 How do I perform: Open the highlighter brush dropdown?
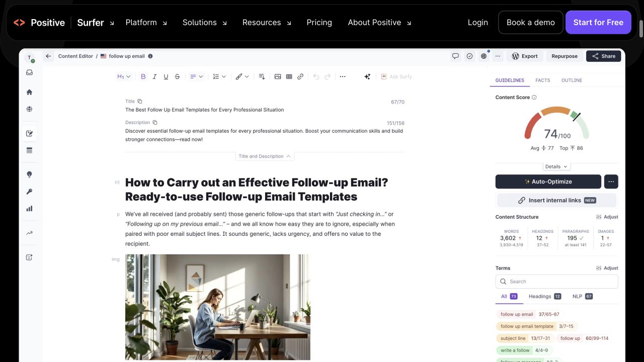pos(243,76)
